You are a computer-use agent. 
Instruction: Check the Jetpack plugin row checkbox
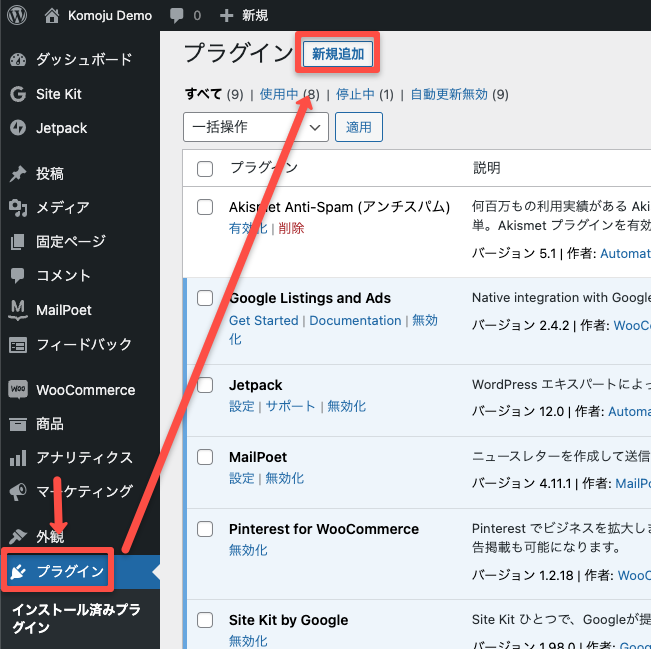tap(205, 385)
